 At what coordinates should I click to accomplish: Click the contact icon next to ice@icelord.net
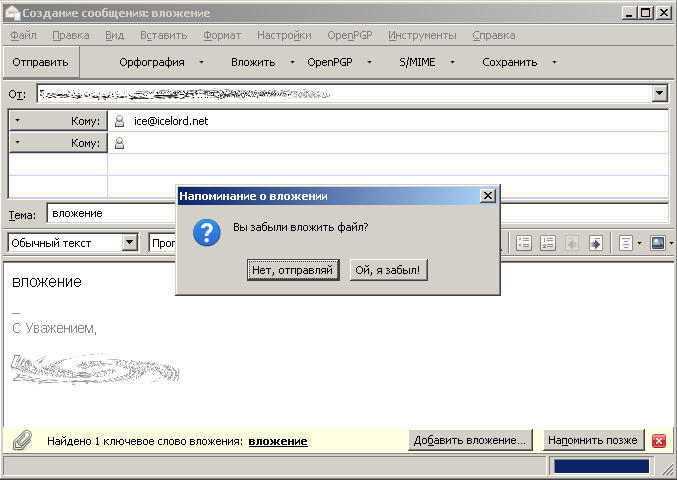(x=120, y=121)
